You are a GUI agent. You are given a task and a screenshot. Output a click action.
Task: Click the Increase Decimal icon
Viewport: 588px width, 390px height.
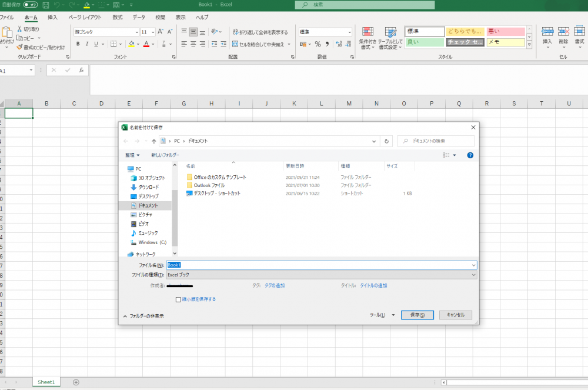coord(339,44)
